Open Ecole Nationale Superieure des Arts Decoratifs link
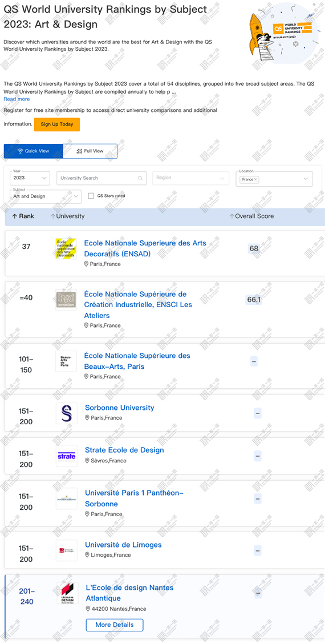325x644 pixels. coord(145,248)
